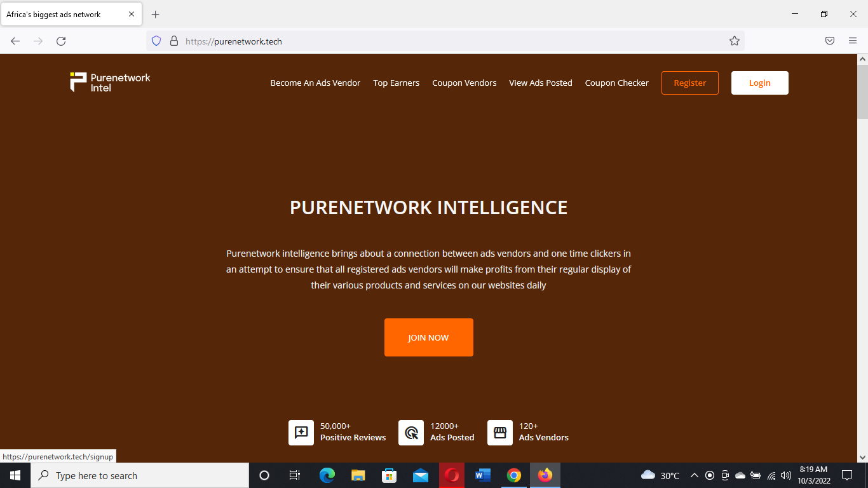Click the white Login button
Viewport: 868px width, 488px height.
point(760,83)
